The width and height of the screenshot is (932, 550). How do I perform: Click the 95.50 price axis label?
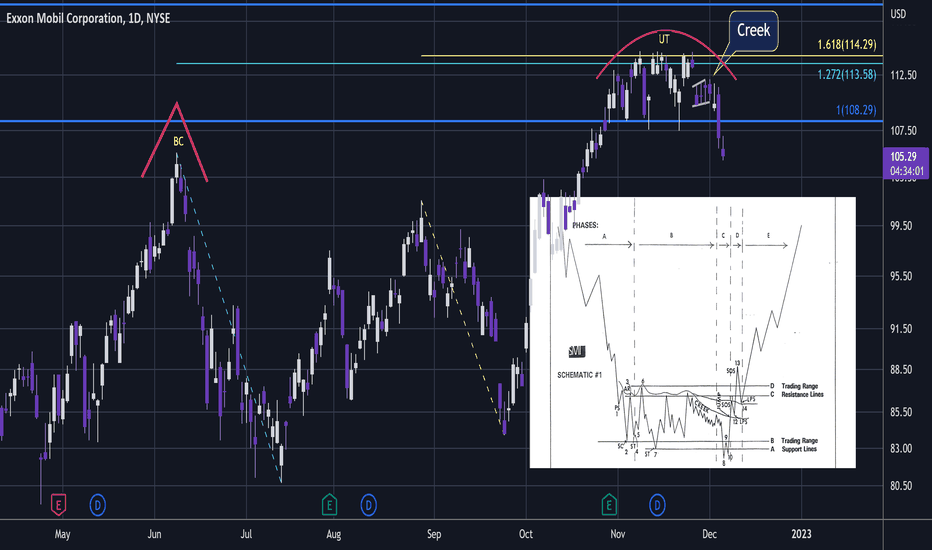click(x=901, y=276)
